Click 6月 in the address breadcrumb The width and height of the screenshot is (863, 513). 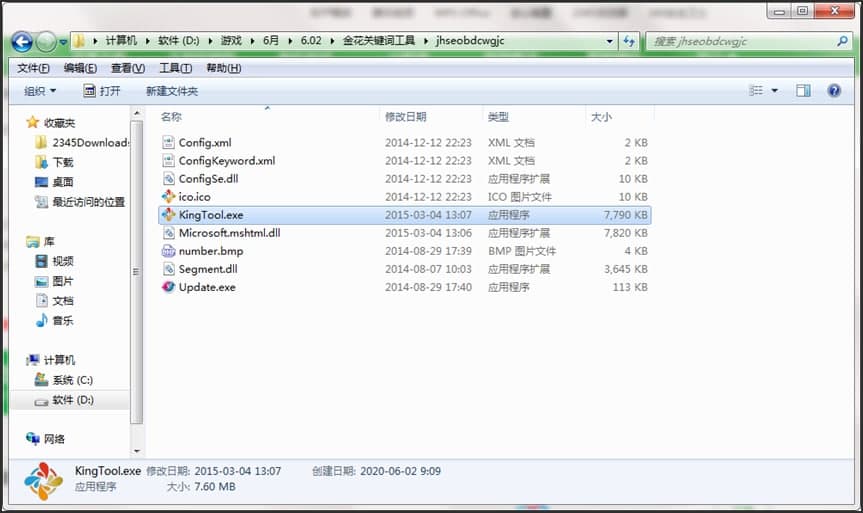coord(271,41)
